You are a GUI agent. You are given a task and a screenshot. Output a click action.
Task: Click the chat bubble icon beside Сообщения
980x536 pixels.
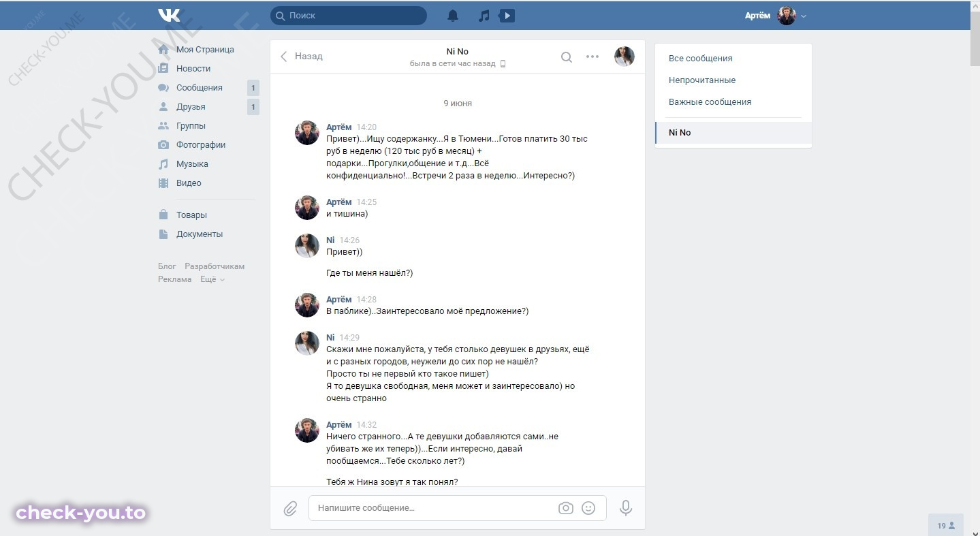tap(163, 88)
